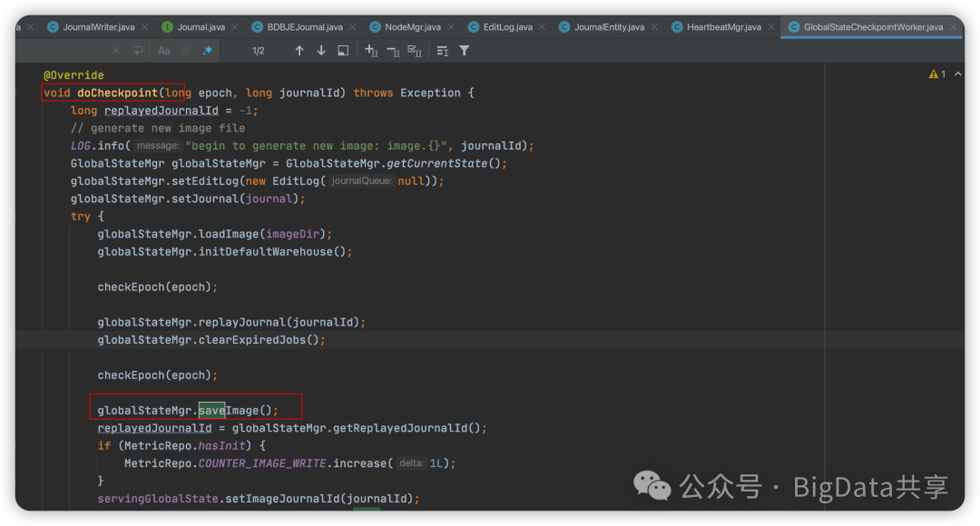The image size is (980, 526).
Task: Click the yellow warning indicator icon
Action: [934, 73]
